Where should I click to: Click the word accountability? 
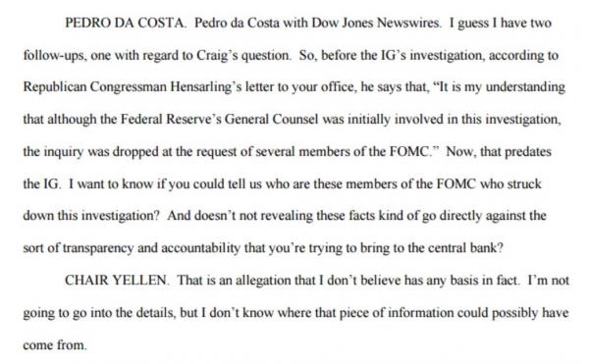200,248
